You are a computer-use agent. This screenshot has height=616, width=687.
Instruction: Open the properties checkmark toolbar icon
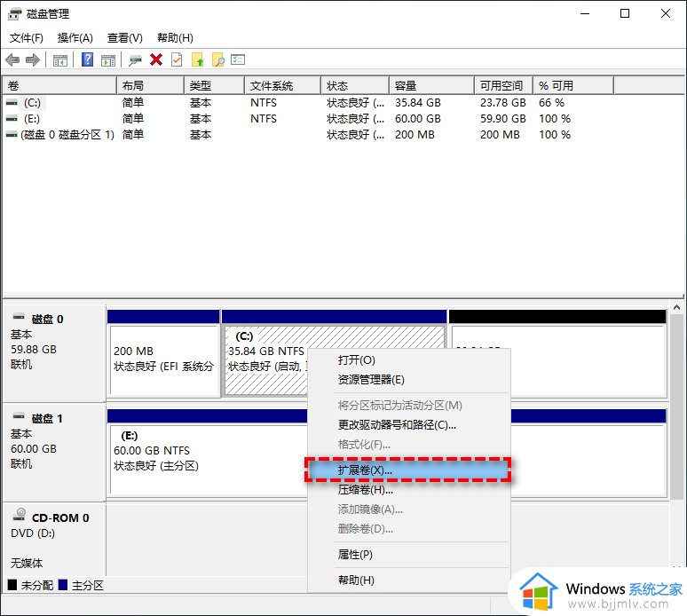[177, 59]
